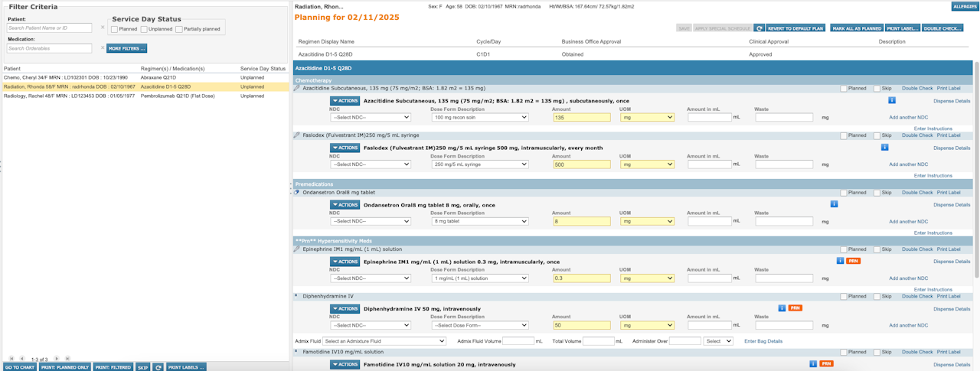Click the pencil icon beside Faslodex header
The image size is (980, 371).
297,135
